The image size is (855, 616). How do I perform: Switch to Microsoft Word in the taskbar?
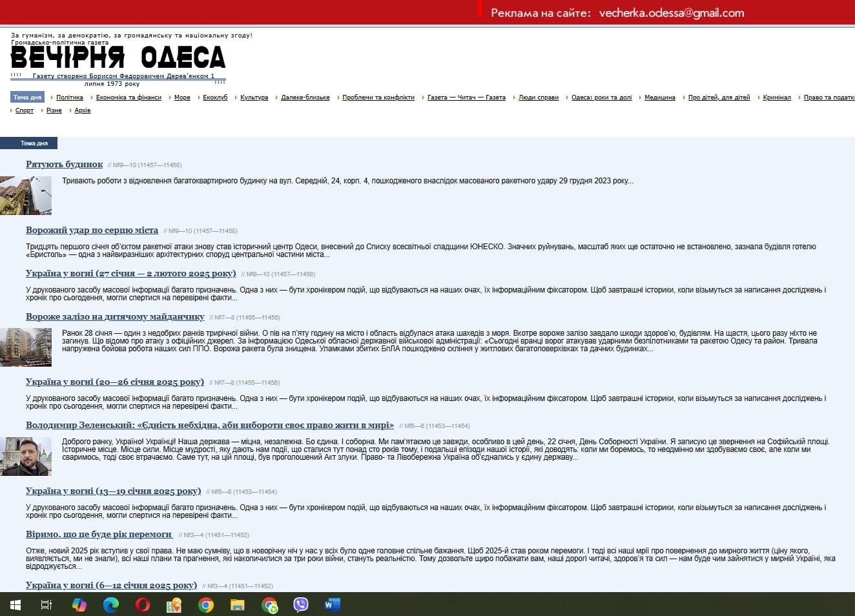click(332, 605)
